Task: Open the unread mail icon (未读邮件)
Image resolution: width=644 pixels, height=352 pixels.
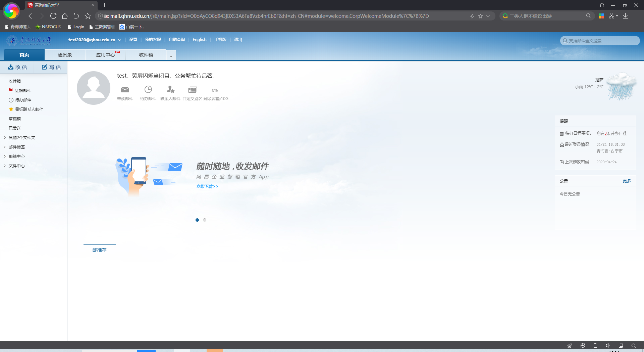Action: pos(125,90)
